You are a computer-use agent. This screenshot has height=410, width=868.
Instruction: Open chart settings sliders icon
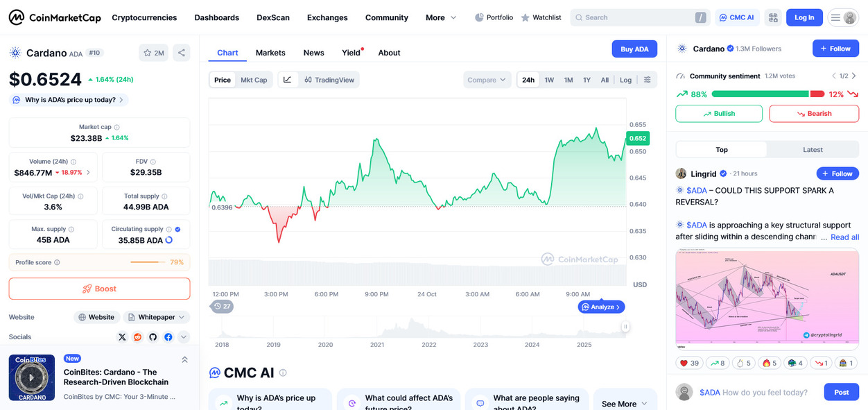pyautogui.click(x=647, y=80)
